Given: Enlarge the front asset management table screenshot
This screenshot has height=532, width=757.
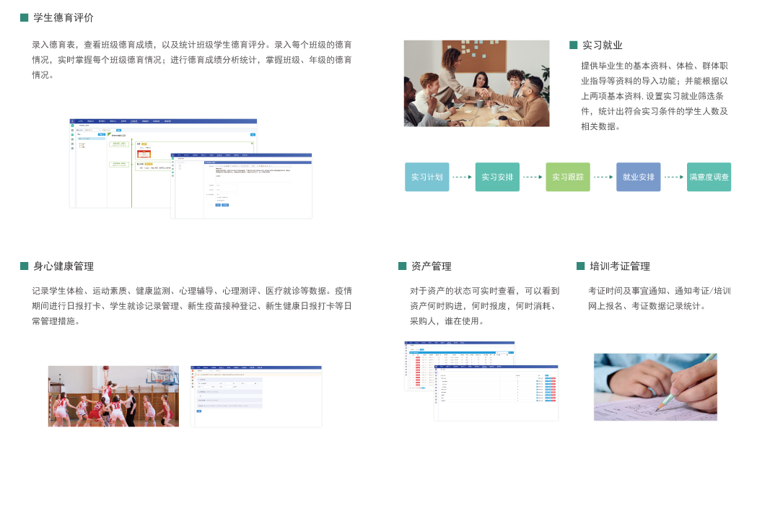Looking at the screenshot, I should click(496, 393).
